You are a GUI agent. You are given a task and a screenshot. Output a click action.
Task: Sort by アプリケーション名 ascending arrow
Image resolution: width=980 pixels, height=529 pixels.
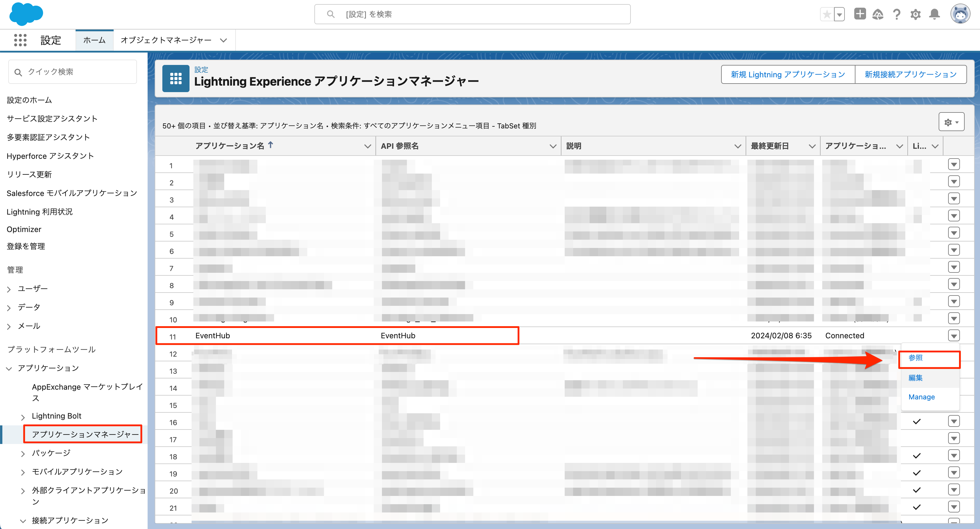point(270,145)
